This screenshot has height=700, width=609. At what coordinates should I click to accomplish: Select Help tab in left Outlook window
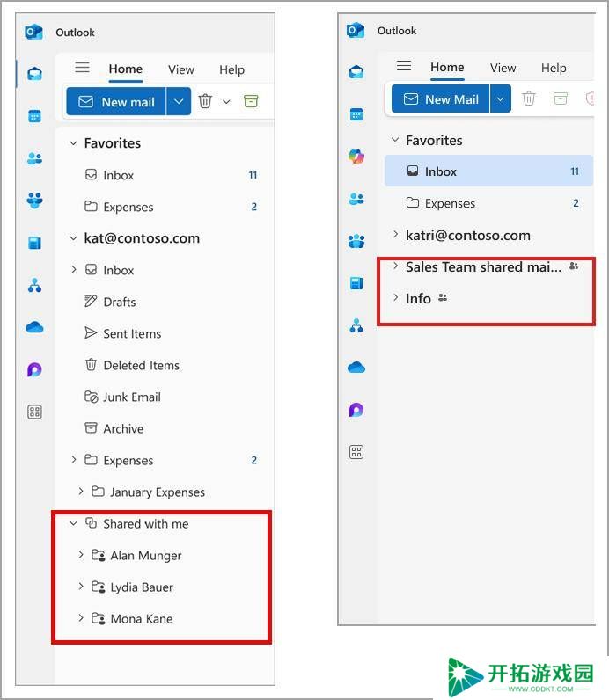tap(231, 69)
